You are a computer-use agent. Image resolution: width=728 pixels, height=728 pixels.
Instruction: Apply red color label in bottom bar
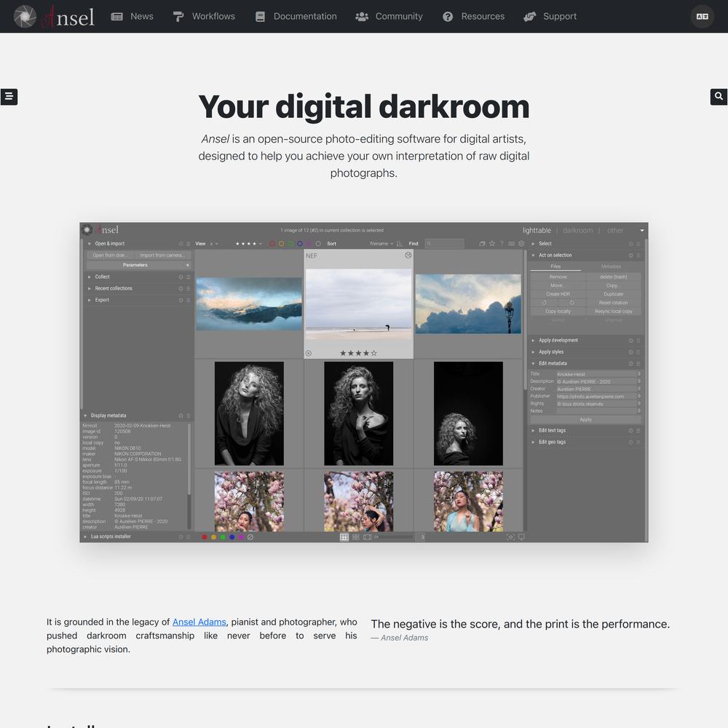tap(205, 537)
